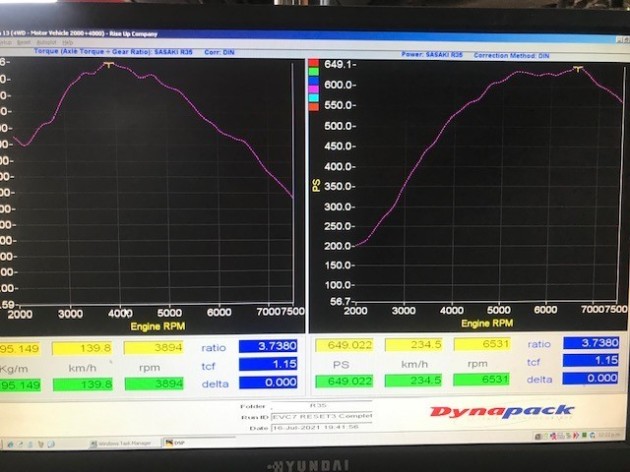Click the yellow 649.022 PS field
The image size is (630, 472).
344,345
